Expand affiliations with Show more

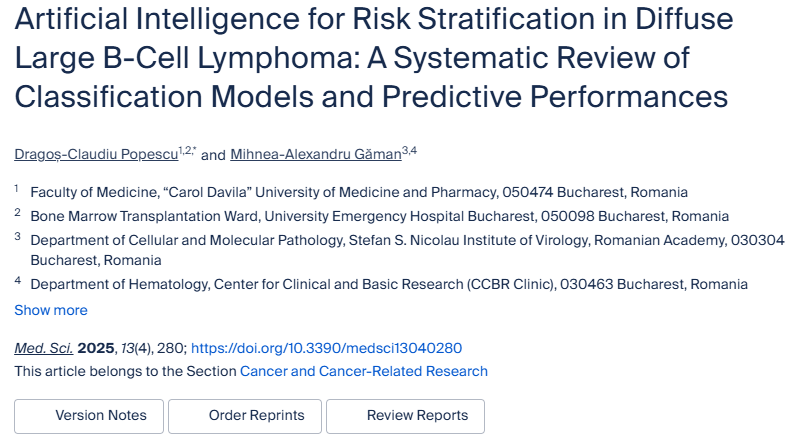50,310
